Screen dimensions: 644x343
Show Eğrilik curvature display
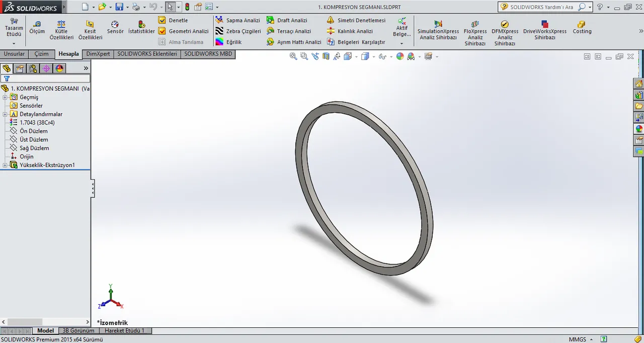point(228,42)
